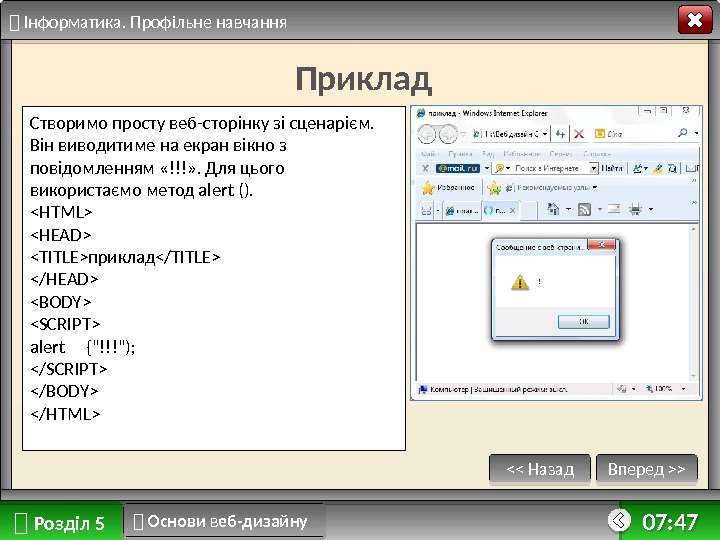
Task: Click the Розділ 5 button
Action: [61, 522]
